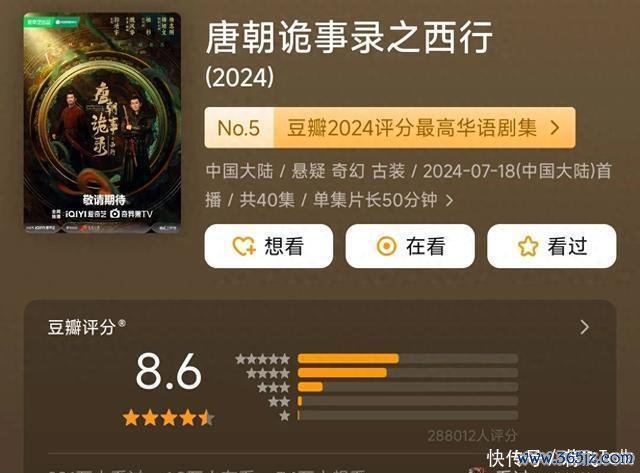Mark the show as 想看
This screenshot has height=473, width=640.
(269, 246)
